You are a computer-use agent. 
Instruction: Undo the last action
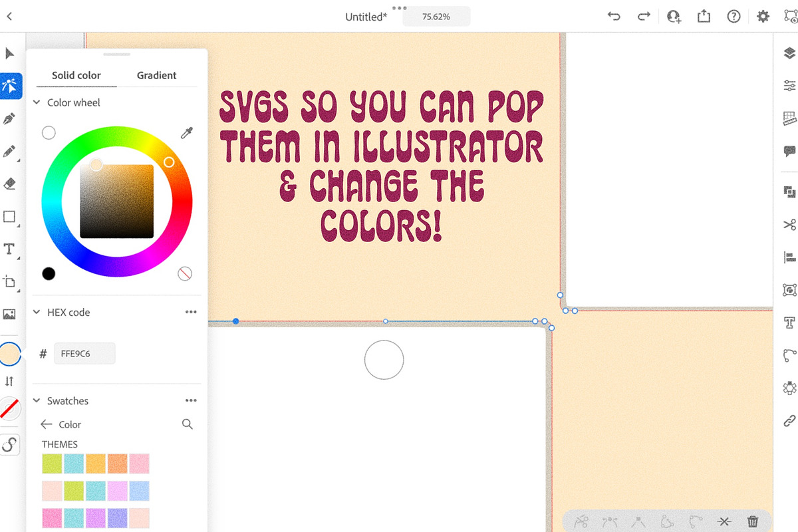pyautogui.click(x=614, y=17)
